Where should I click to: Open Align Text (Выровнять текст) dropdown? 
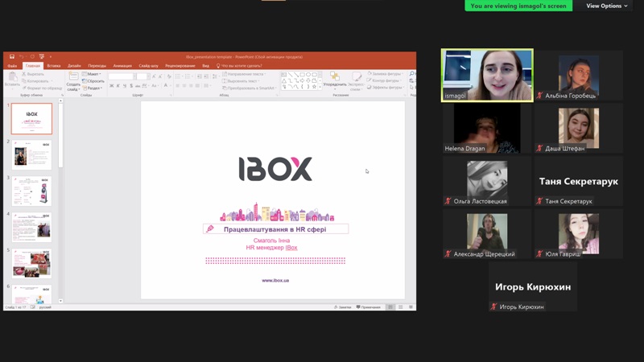(241, 81)
